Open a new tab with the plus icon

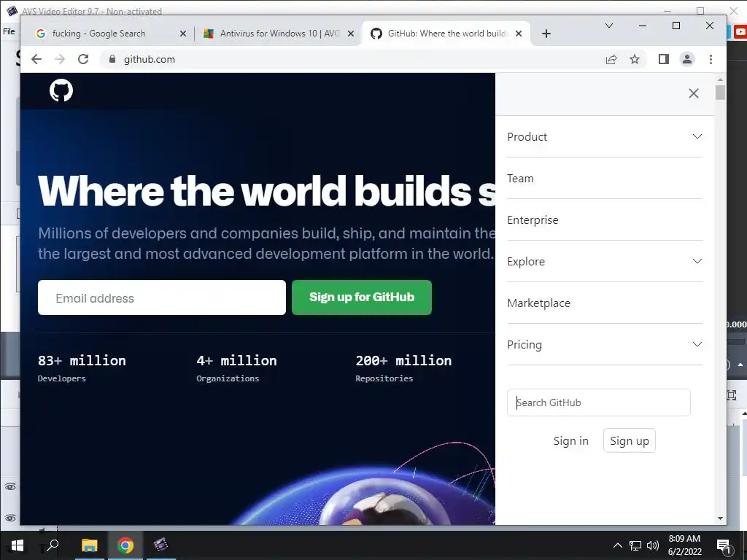click(x=546, y=34)
